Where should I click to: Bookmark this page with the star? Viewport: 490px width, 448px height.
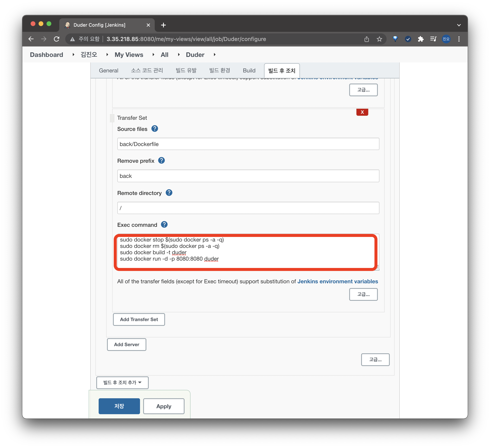379,39
